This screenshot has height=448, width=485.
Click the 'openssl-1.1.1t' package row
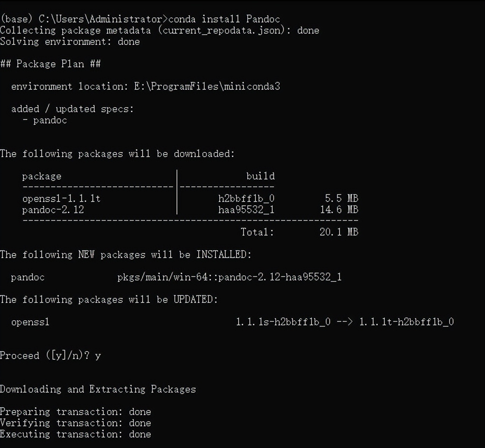61,199
